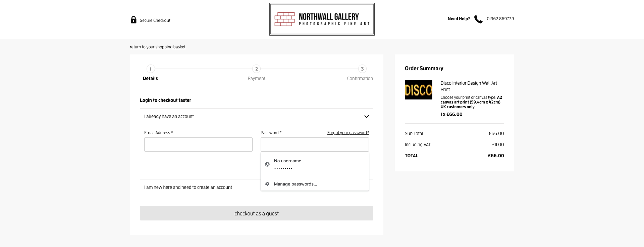
Task: Select step 3 Confirmation circle
Action: tap(362, 69)
